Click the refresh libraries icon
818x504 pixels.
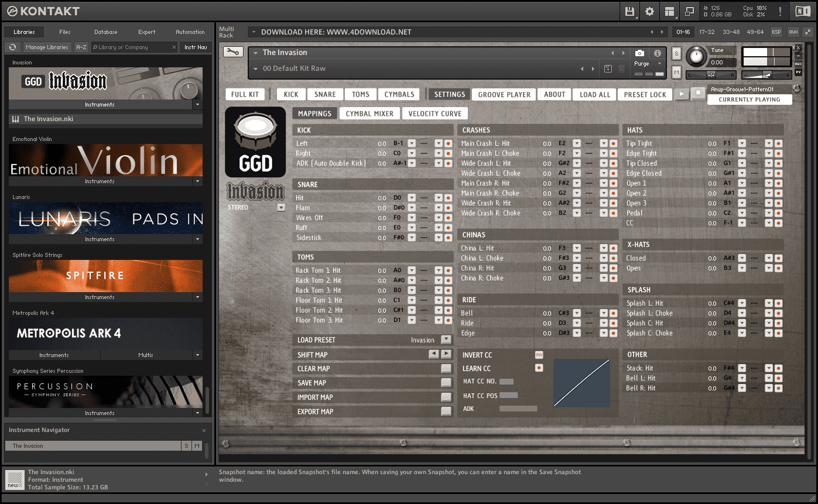click(x=13, y=47)
